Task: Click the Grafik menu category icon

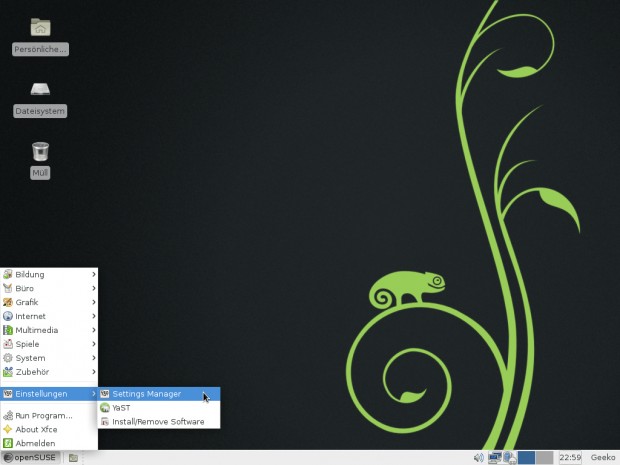Action: [x=8, y=302]
